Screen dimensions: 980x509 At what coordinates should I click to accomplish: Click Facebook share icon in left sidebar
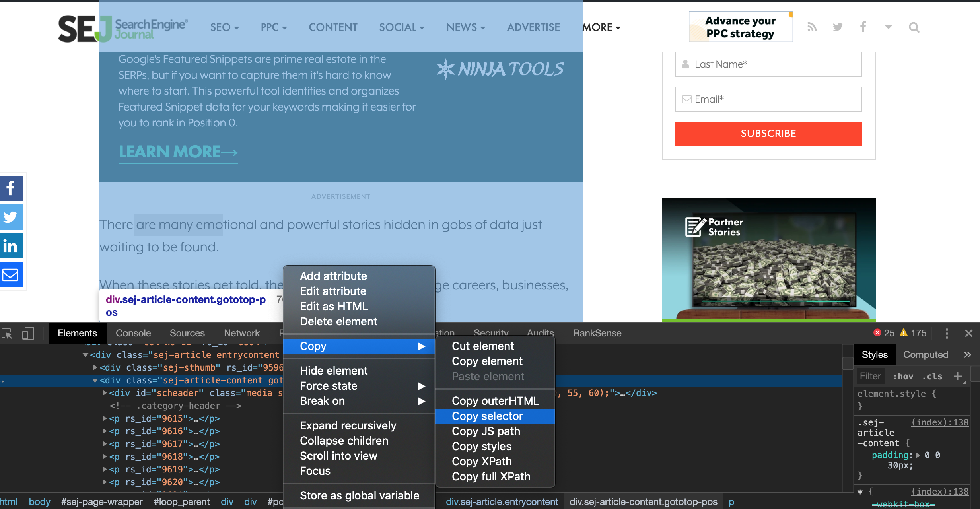coord(11,188)
